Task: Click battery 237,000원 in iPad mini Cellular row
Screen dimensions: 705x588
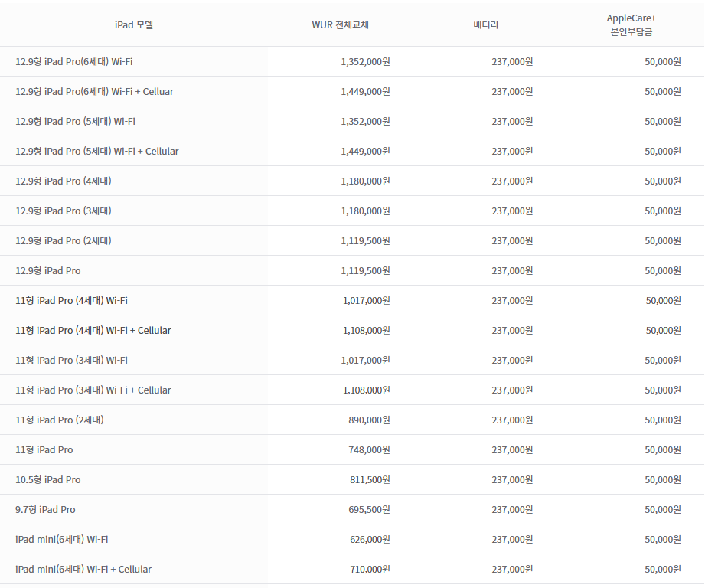Action: point(512,569)
